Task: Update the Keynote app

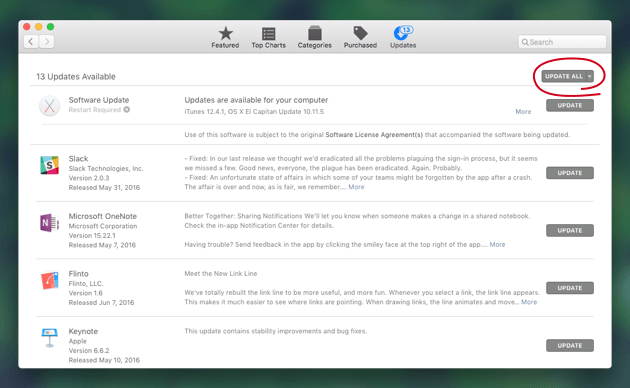Action: [569, 345]
